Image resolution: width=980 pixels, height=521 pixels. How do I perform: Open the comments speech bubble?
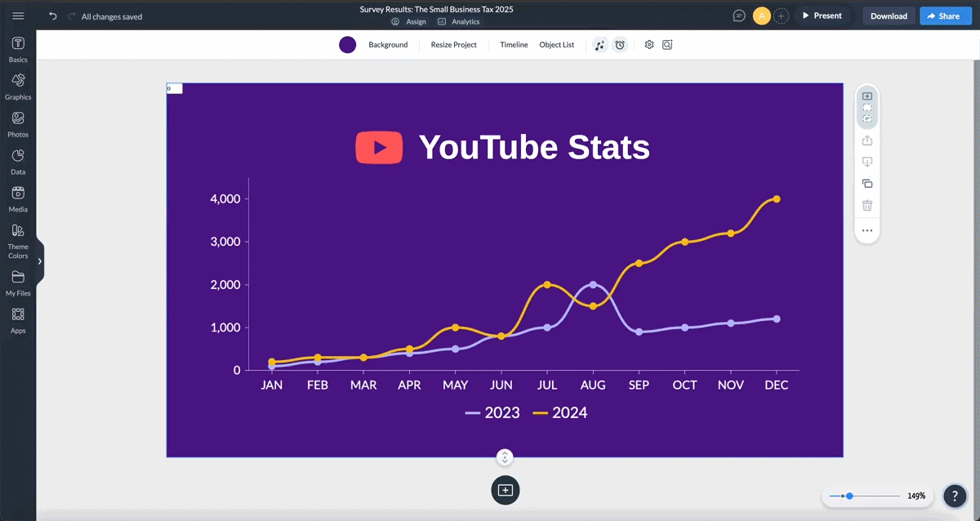(739, 16)
